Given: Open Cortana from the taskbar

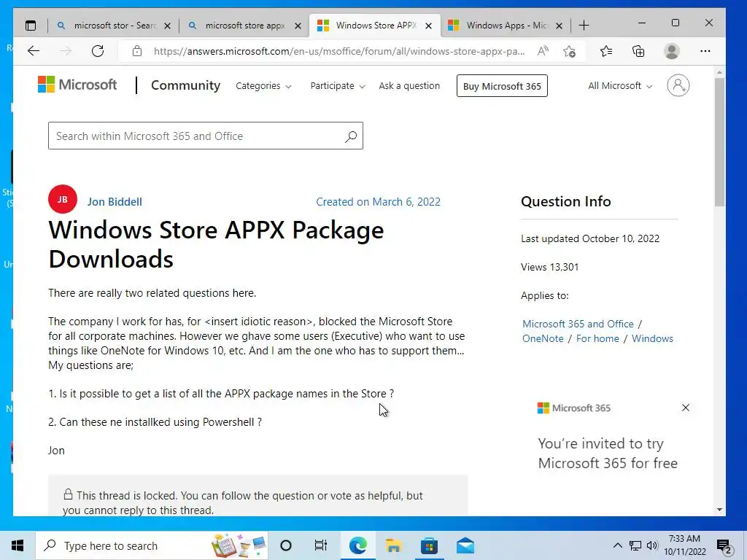Looking at the screenshot, I should point(286,545).
